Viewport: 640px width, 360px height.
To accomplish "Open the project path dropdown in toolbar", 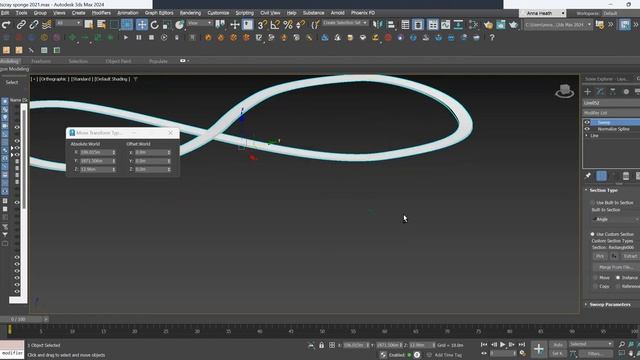I will pyautogui.click(x=558, y=25).
